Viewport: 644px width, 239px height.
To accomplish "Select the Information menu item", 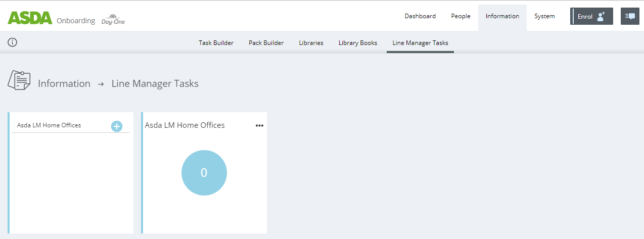I will pyautogui.click(x=502, y=16).
